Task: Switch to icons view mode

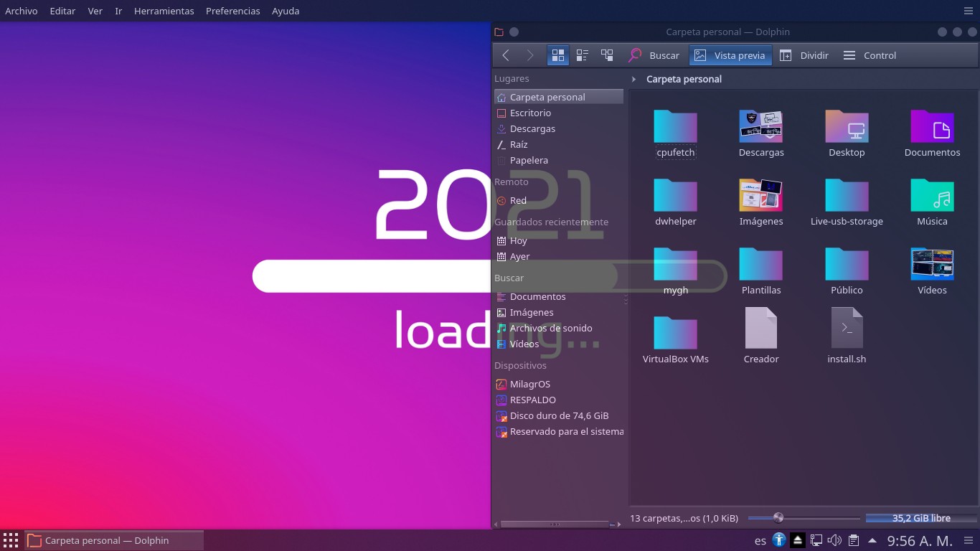Action: pyautogui.click(x=557, y=55)
